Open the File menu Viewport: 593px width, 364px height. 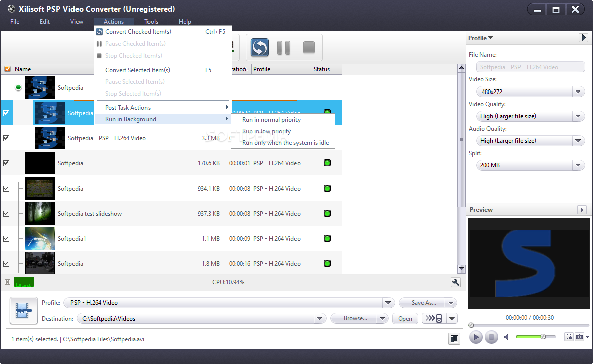[x=15, y=22]
